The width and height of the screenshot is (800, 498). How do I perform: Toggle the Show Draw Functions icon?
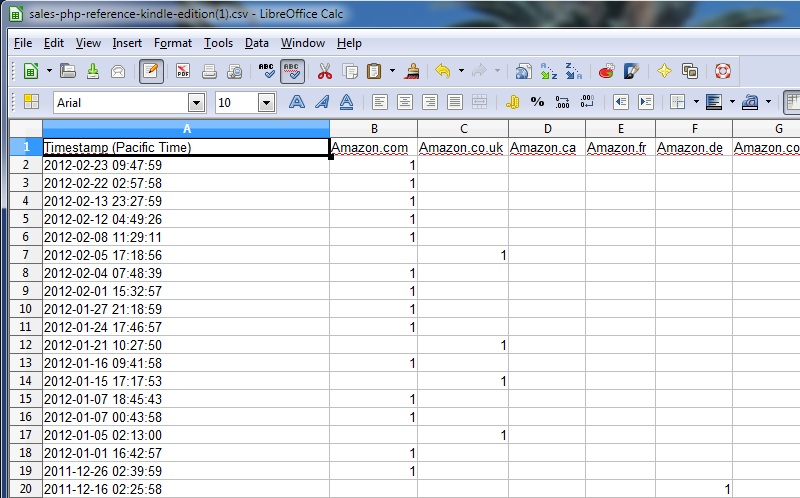(631, 71)
